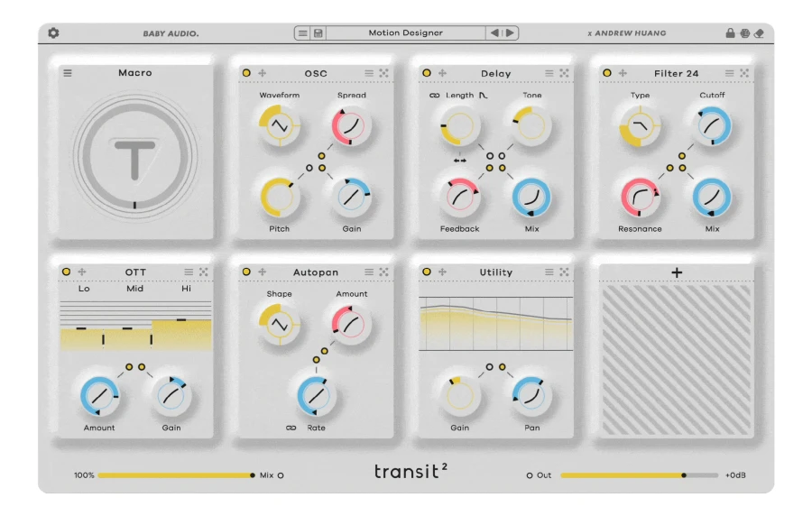Click the Filter 24 module move handle

(623, 73)
